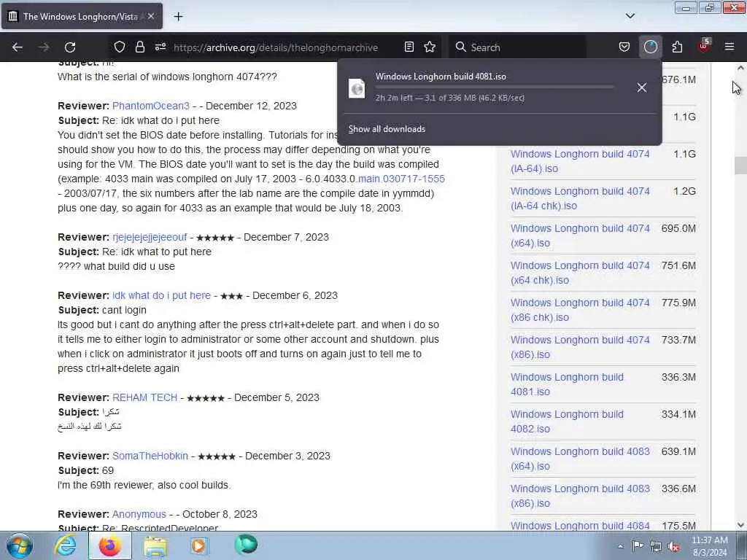Open downloaded file icon for build 4081.iso
Viewport: 747px width, 560px height.
[x=357, y=88]
